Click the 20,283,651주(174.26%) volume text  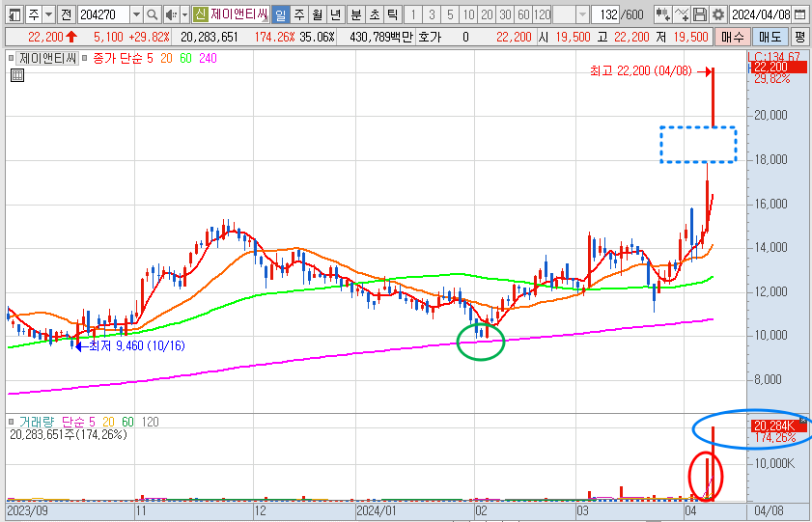(69, 434)
